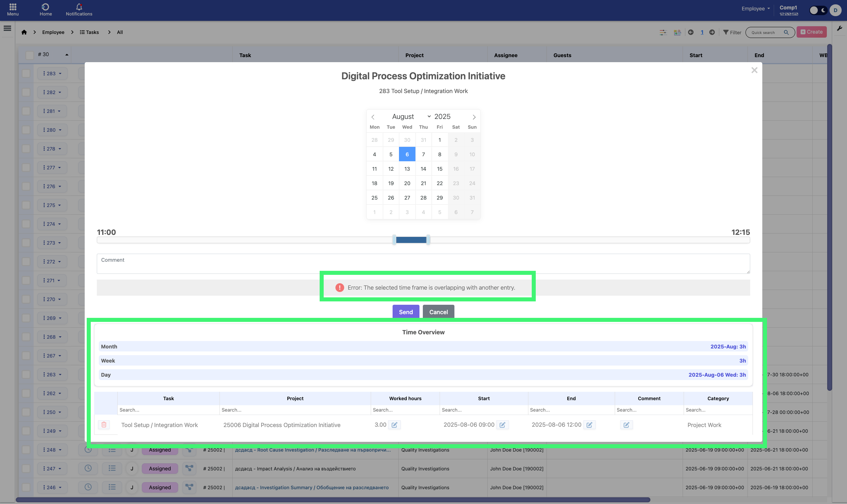Open list icon for task 247
The image size is (847, 504).
pyautogui.click(x=112, y=468)
